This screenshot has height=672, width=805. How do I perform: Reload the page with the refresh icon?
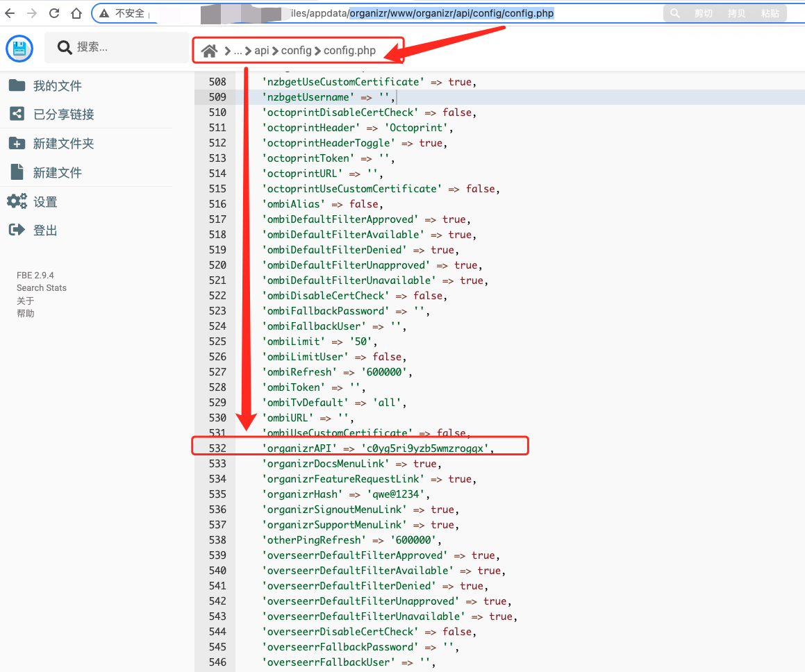point(54,13)
